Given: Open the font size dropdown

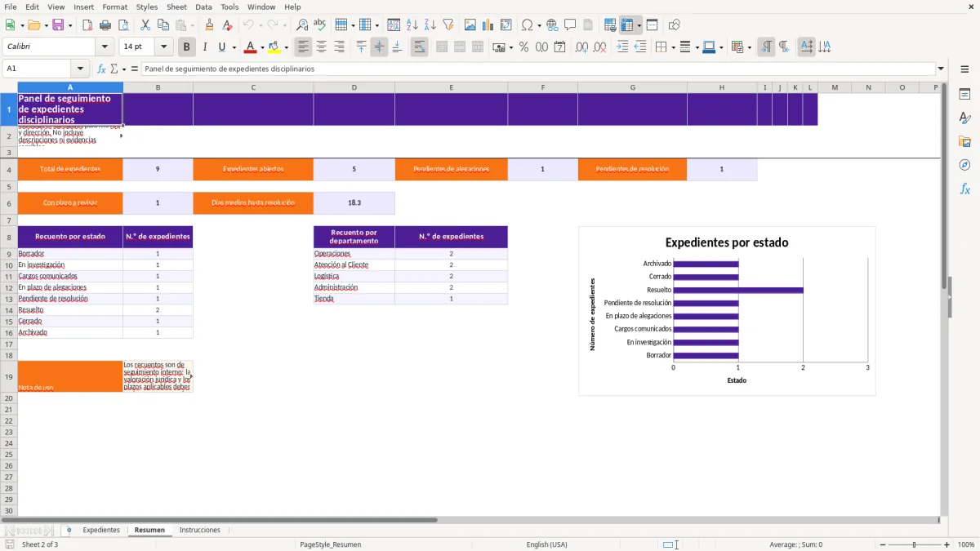Looking at the screenshot, I should 164,47.
